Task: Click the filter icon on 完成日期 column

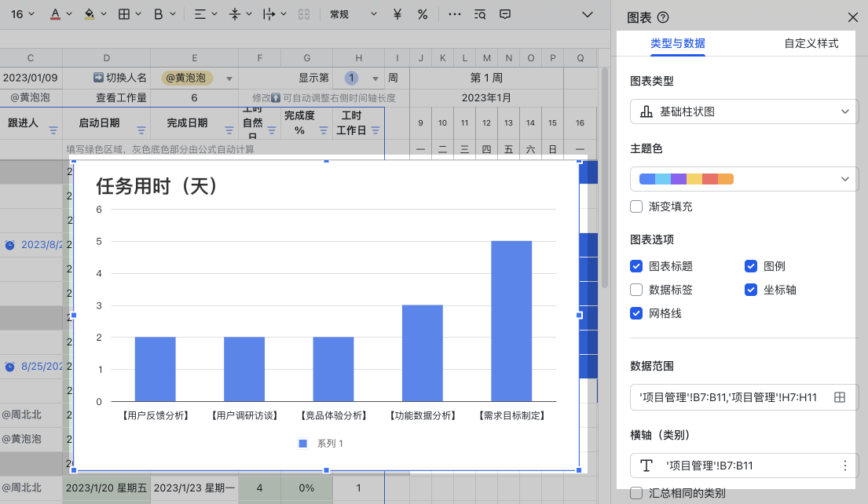Action: (229, 130)
